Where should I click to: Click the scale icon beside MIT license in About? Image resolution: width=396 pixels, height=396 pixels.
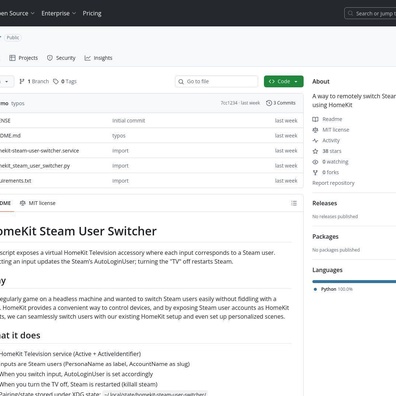[315, 130]
